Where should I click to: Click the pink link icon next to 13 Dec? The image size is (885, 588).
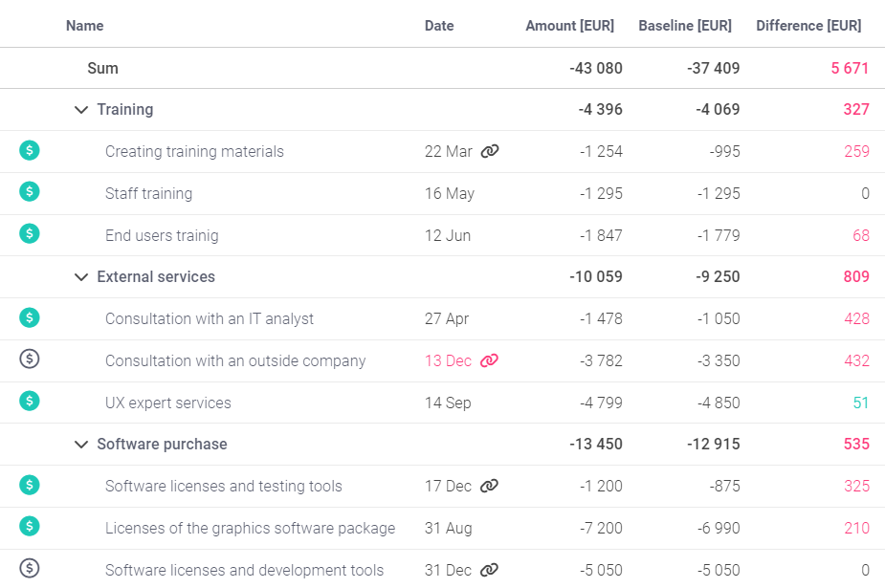coord(489,360)
